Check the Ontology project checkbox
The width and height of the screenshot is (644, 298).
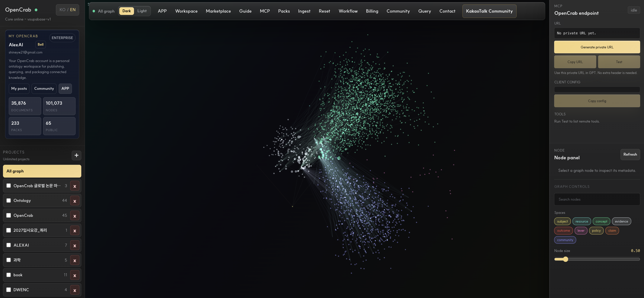tap(9, 200)
